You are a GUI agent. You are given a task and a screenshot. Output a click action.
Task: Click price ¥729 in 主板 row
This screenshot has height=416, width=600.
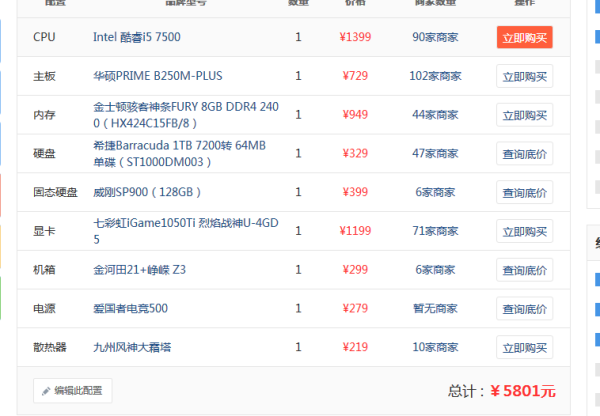point(355,76)
